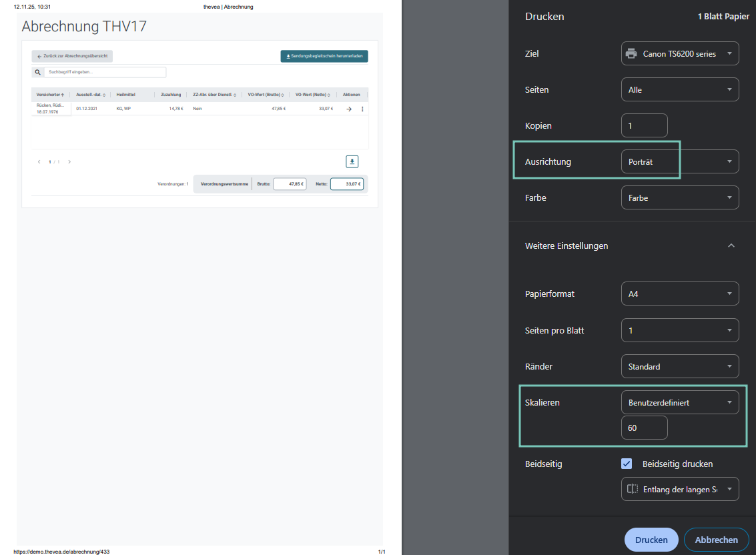Click Sendungsbegleitschein herunterladen button in preview

click(x=324, y=56)
